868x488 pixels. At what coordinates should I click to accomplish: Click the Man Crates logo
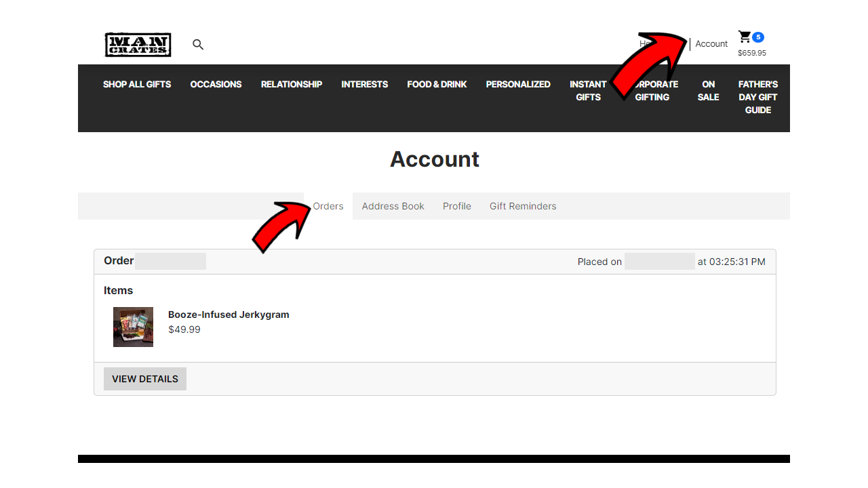tap(138, 44)
